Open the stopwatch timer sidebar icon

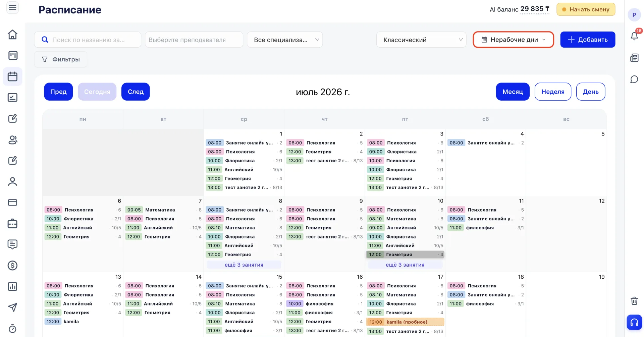[x=13, y=328]
